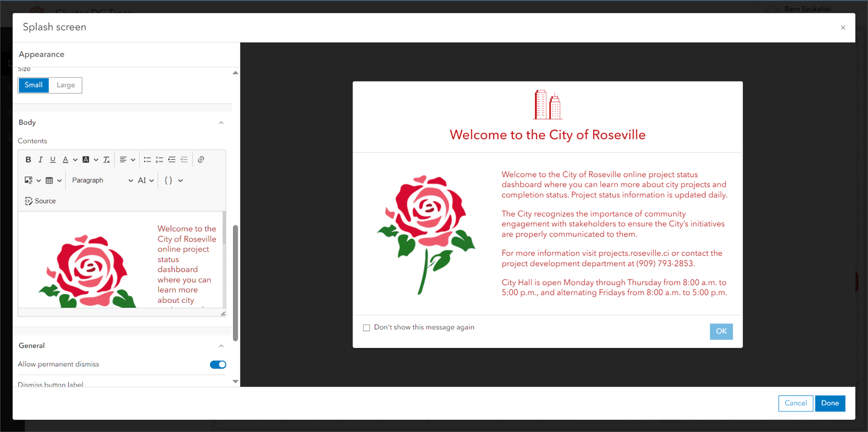868x432 pixels.
Task: Click the rose image in the editor
Action: 87,271
